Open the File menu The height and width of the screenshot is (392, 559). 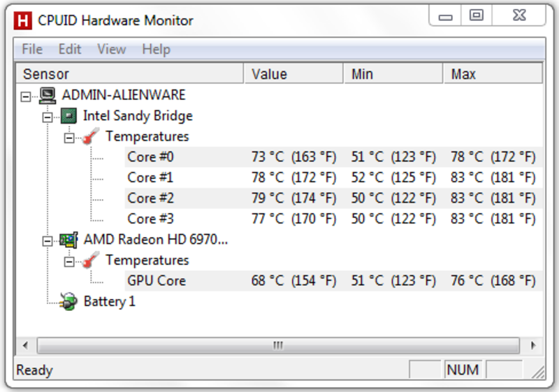pos(32,49)
